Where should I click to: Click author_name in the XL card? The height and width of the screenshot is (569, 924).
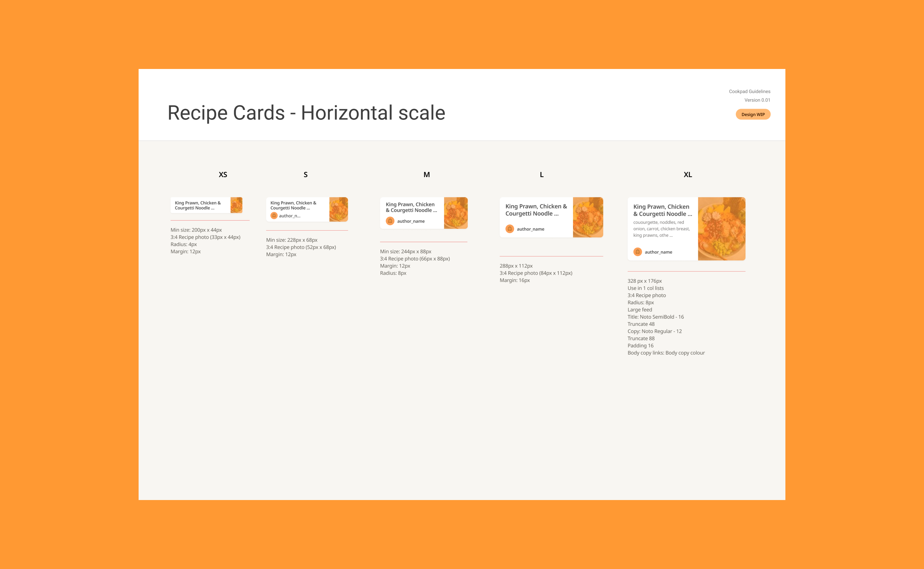(658, 252)
